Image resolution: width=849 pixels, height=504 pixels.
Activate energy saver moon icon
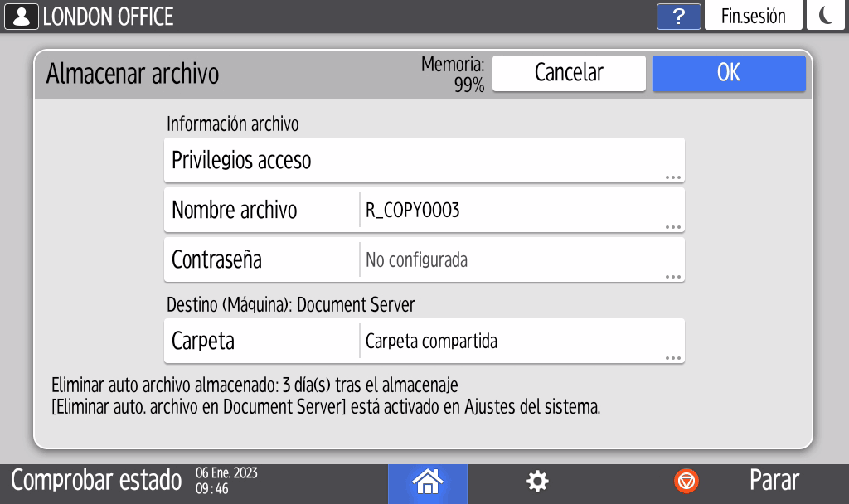point(825,15)
